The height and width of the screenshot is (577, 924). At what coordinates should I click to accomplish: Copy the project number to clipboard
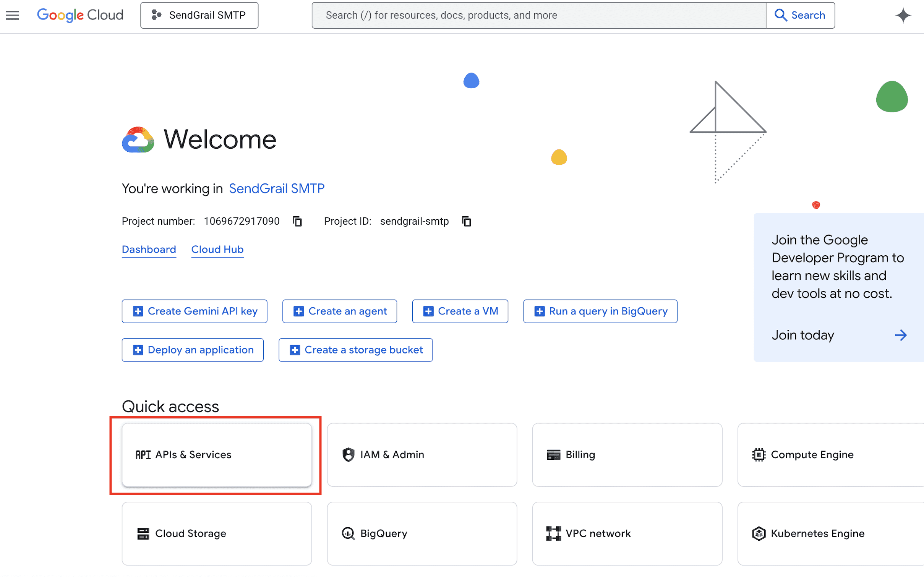[297, 221]
